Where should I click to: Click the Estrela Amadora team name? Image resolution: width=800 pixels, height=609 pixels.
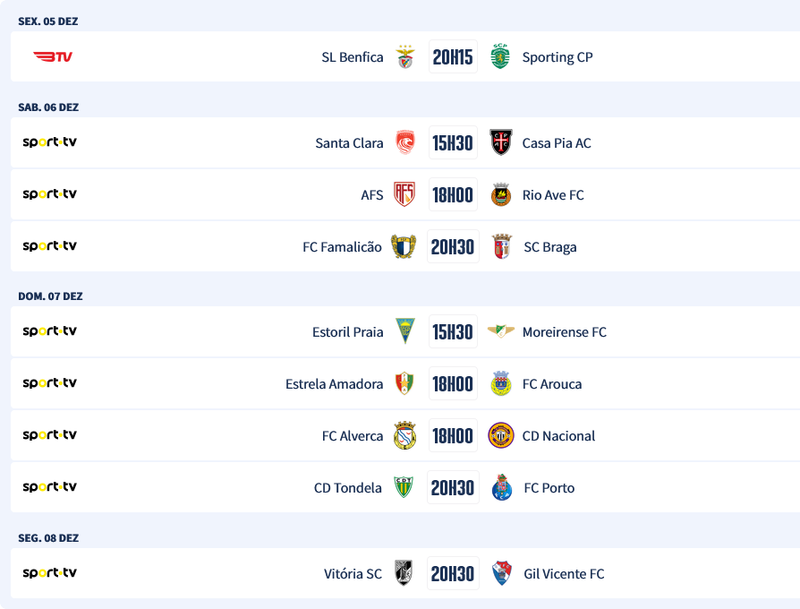click(334, 384)
